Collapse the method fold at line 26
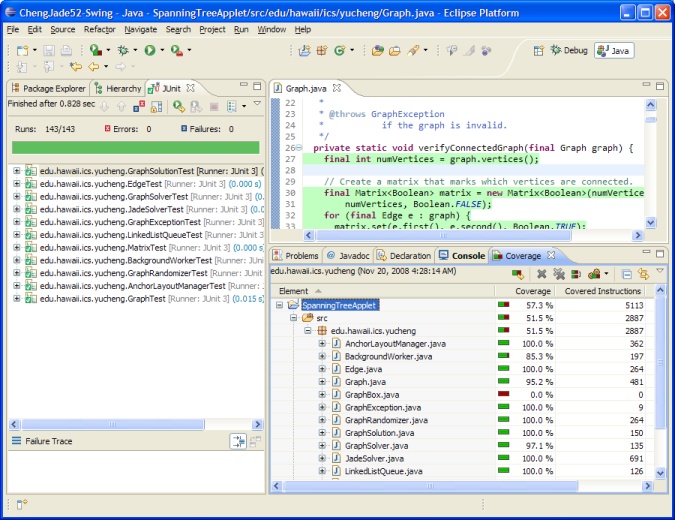This screenshot has width=675, height=520. 299,148
